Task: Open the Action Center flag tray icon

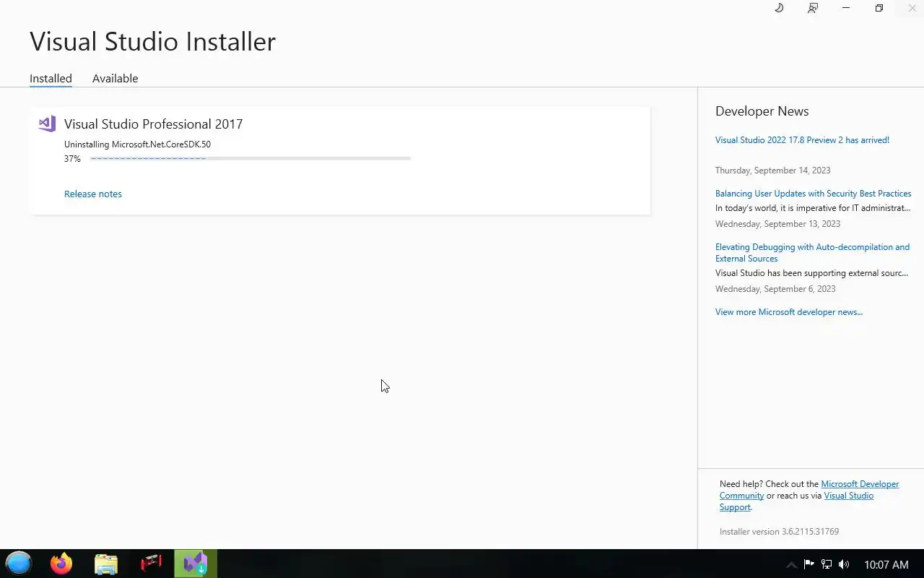Action: [x=809, y=564]
